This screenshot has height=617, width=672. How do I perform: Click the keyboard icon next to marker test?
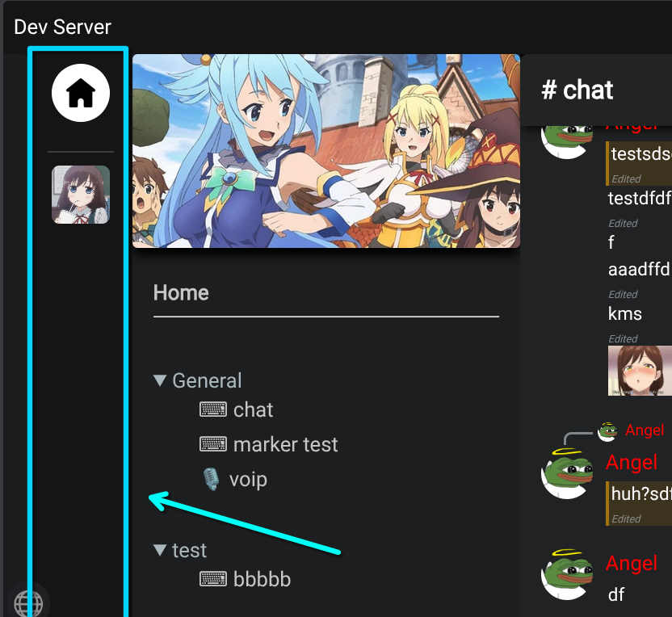click(x=213, y=444)
